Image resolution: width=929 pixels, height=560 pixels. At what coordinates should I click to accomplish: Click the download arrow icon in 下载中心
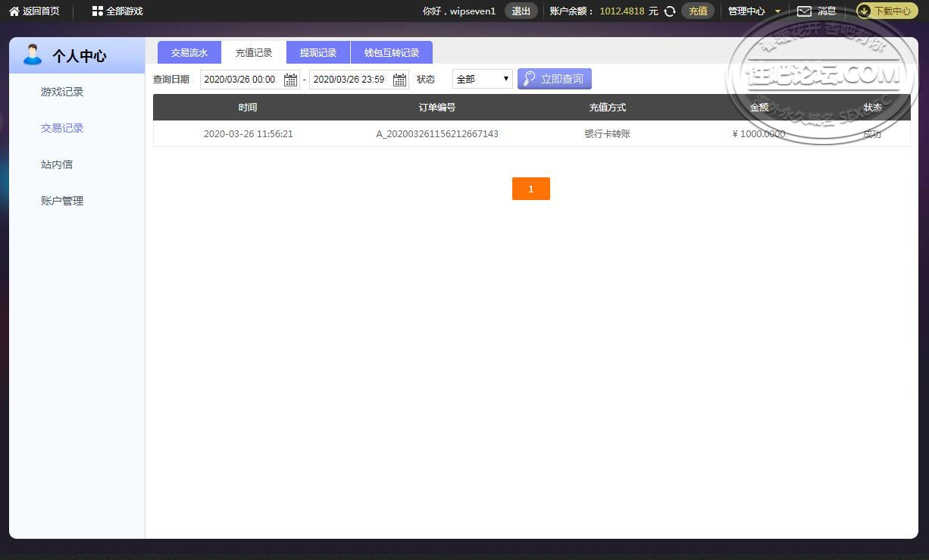click(864, 11)
